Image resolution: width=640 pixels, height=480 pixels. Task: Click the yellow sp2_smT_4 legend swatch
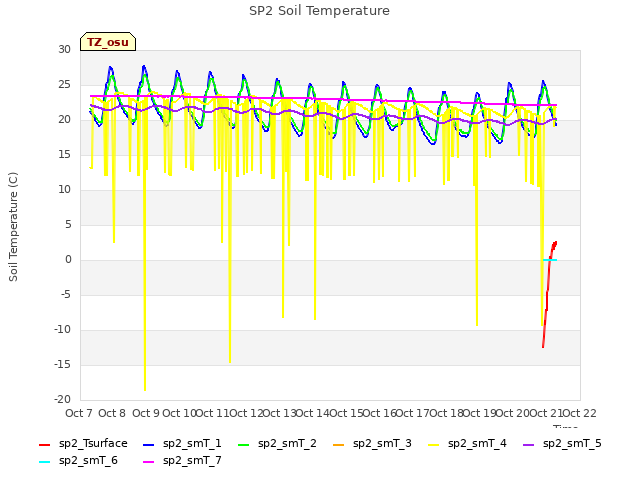click(433, 444)
